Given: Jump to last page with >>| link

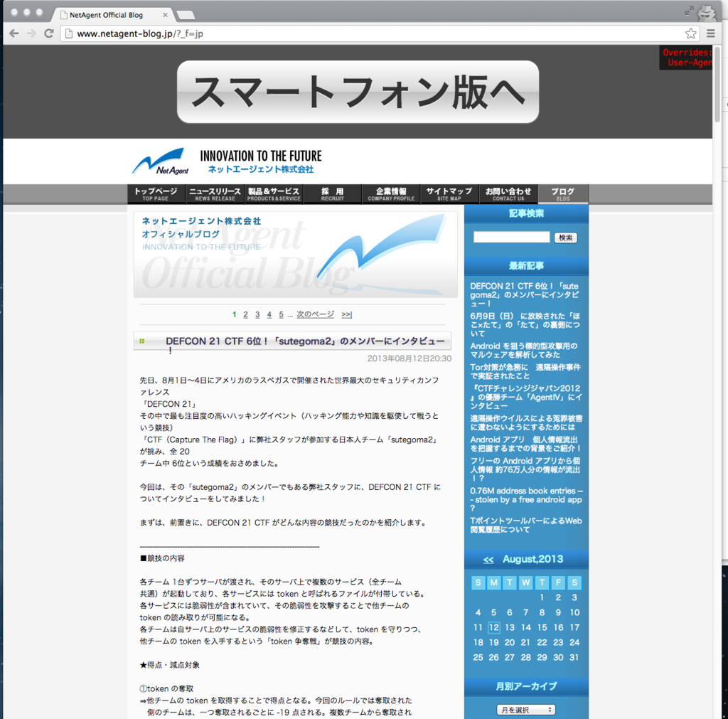Looking at the screenshot, I should (346, 314).
